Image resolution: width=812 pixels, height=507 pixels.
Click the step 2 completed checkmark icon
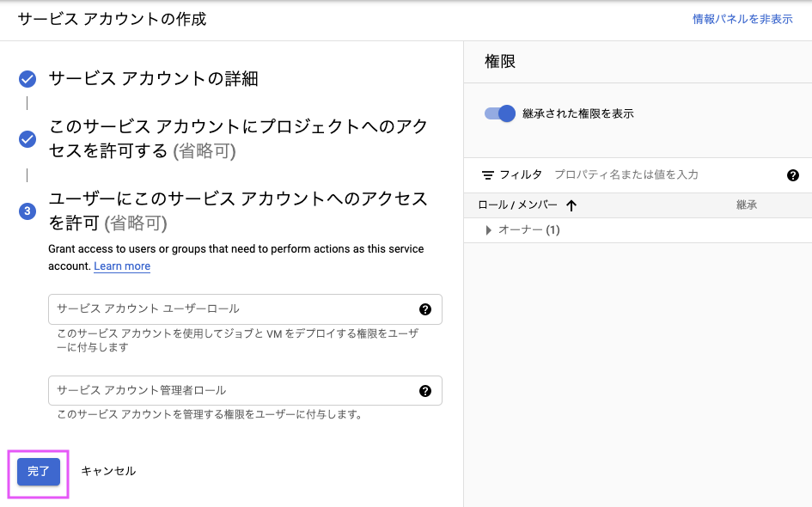27,139
